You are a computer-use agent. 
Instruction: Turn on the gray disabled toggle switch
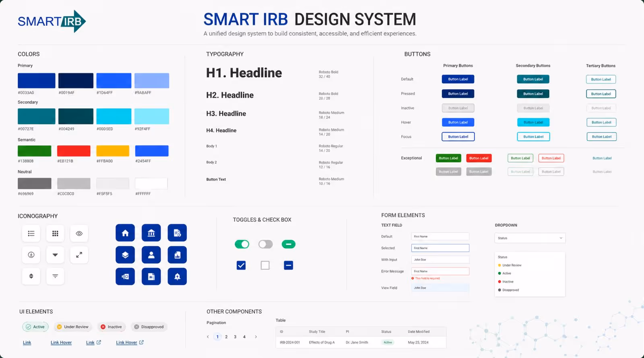[266, 244]
